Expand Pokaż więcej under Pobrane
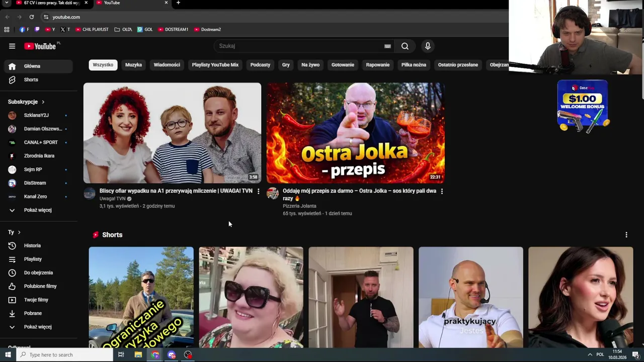Viewport: 644px width, 362px height. tap(38, 327)
